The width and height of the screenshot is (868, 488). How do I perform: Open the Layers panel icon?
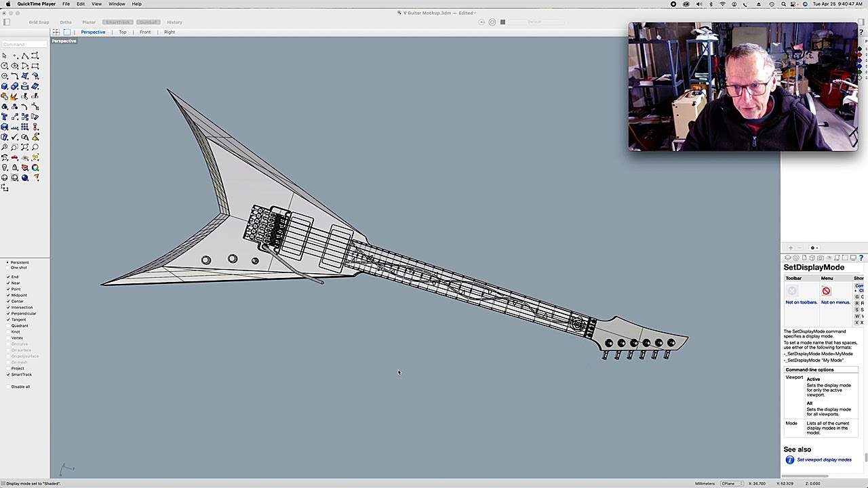point(788,258)
